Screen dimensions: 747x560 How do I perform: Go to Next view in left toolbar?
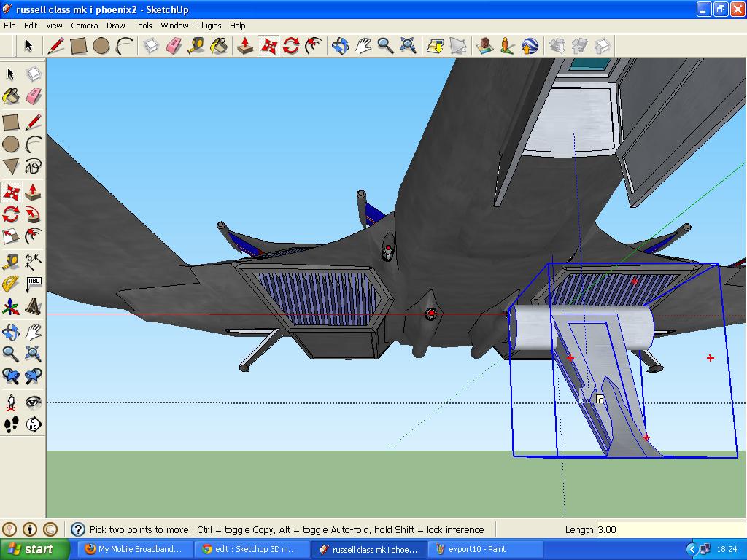pos(34,376)
